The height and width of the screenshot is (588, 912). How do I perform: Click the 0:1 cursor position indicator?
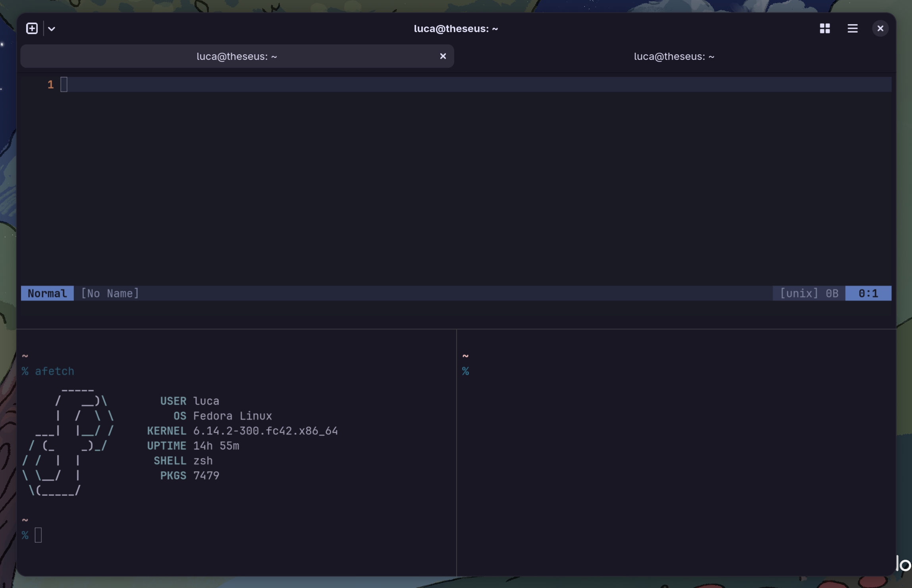pyautogui.click(x=868, y=293)
